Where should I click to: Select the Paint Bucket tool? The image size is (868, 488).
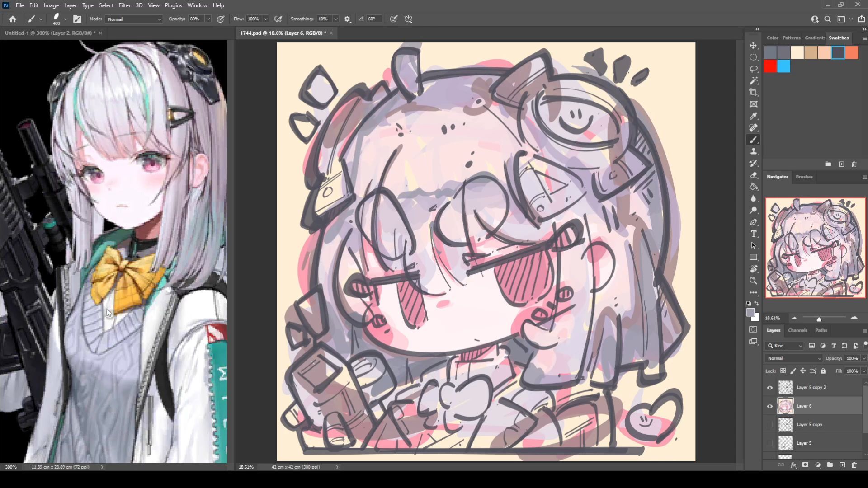point(754,187)
